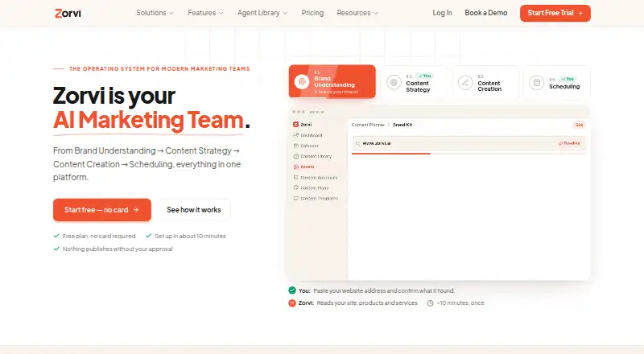Click the green check icon beside You
Viewport: 644px width, 354px height.
(292, 290)
